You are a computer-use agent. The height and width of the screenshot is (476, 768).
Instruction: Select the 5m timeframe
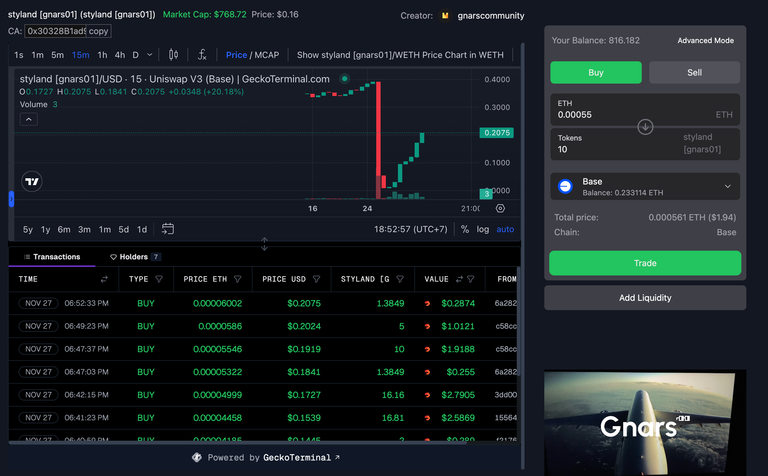[58, 55]
